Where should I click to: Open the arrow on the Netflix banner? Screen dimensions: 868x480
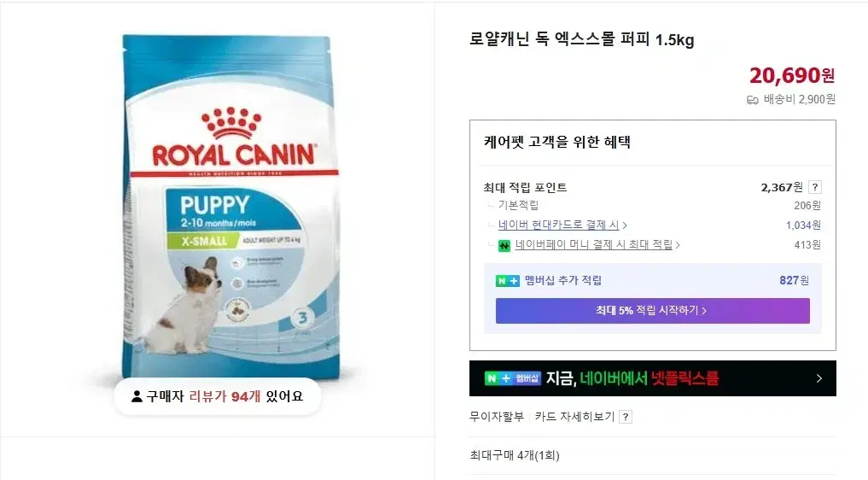click(x=819, y=378)
